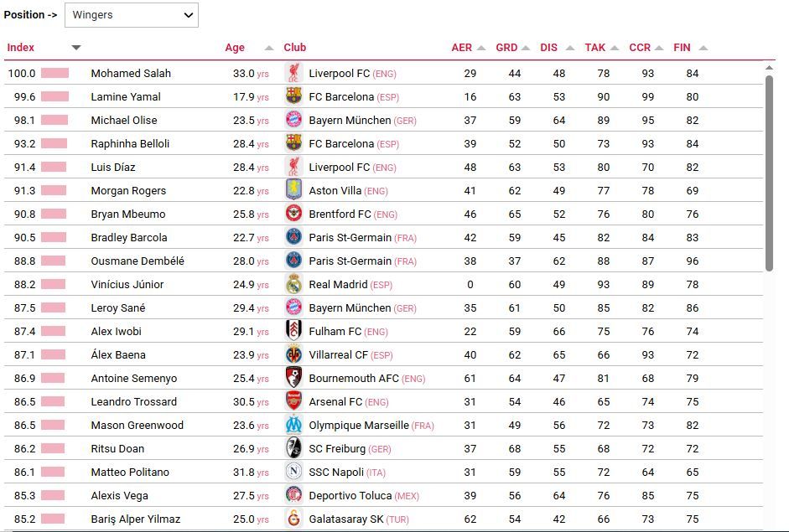Click the Liverpool FC crest beside Mohamed Salah

293,73
